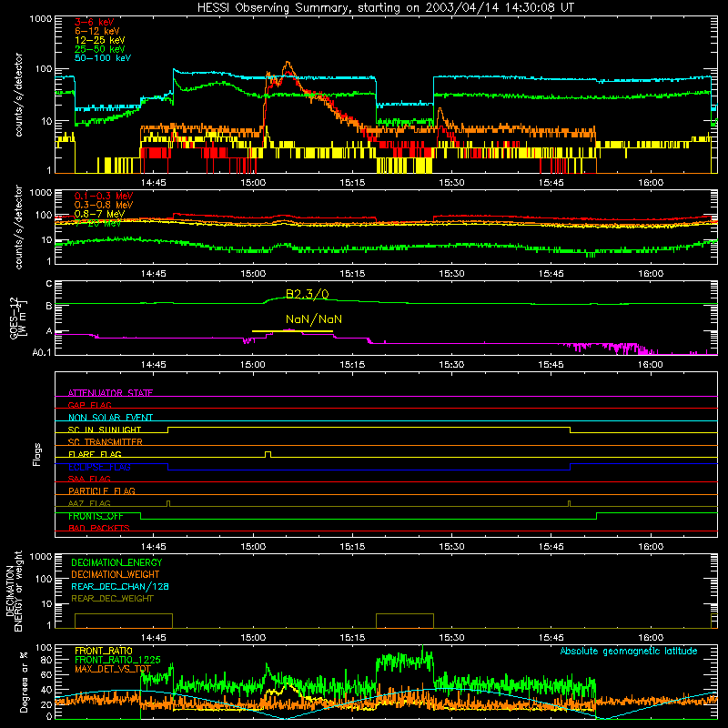Screen dimensions: 728x728
Task: Select the FLARE_FLAG label
Action: coord(95,454)
